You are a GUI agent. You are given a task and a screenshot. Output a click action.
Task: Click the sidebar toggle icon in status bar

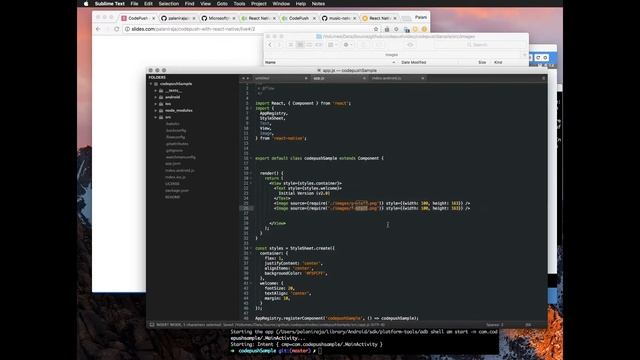(x=152, y=325)
